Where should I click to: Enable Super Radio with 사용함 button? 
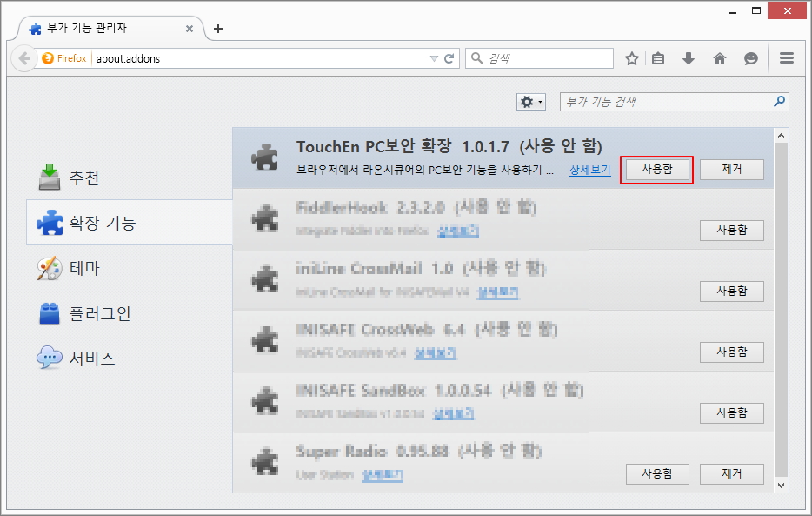click(x=657, y=474)
